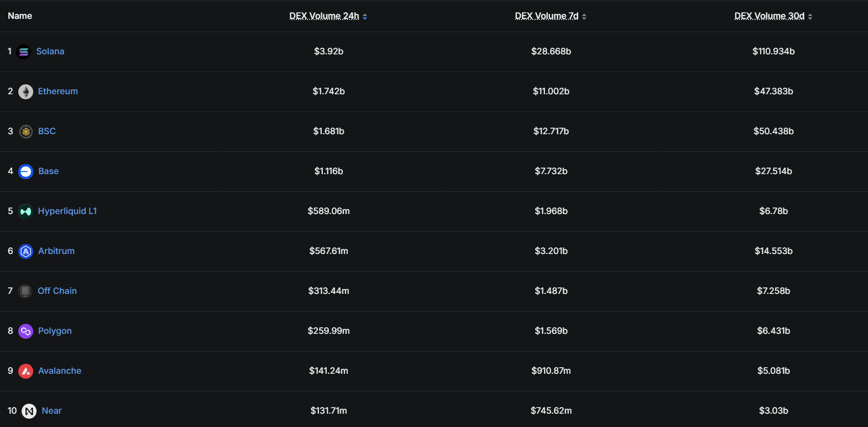
Task: Click Ethereum's $47.383b 30d volume cell
Action: pyautogui.click(x=773, y=91)
